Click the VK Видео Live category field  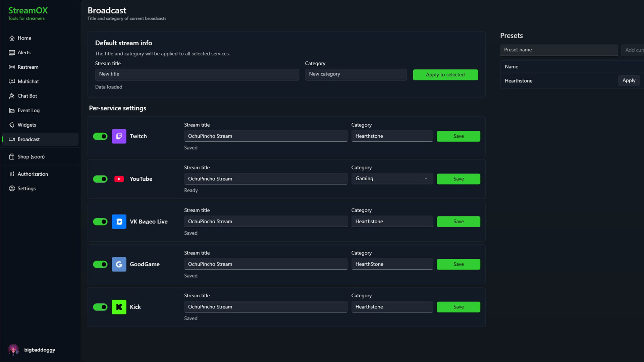[392, 222]
